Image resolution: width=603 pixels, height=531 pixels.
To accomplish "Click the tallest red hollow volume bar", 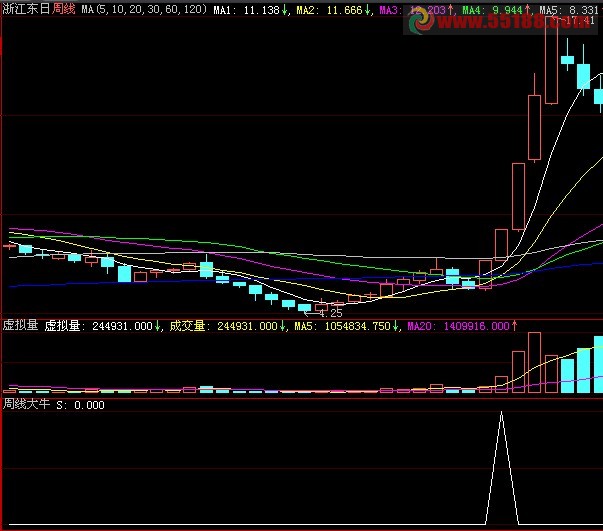I will [x=534, y=360].
